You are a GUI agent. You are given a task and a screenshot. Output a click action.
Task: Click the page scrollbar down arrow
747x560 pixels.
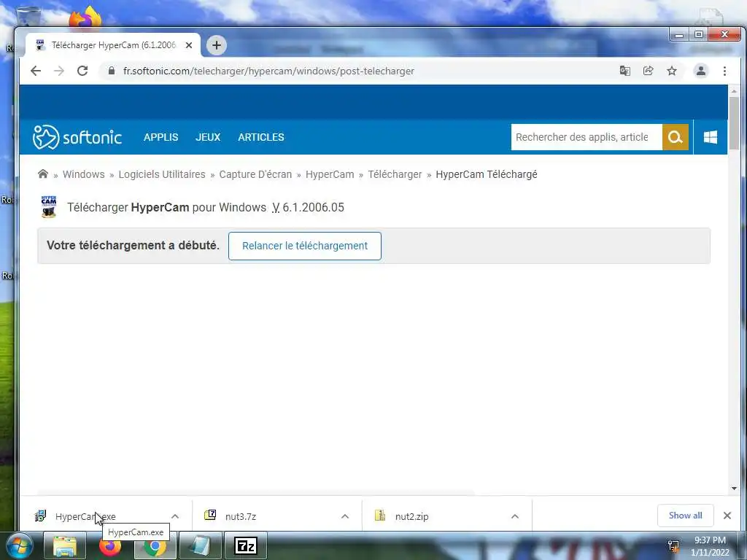tap(734, 488)
